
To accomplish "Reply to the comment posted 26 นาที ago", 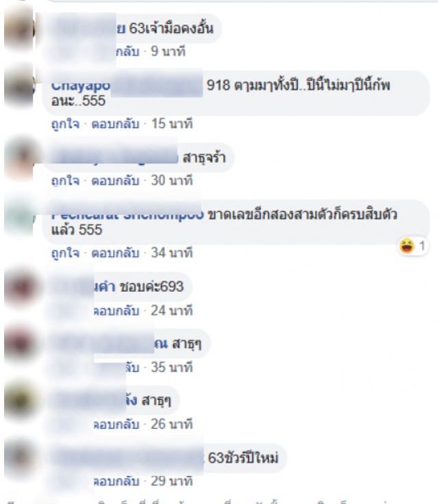I will (116, 425).
